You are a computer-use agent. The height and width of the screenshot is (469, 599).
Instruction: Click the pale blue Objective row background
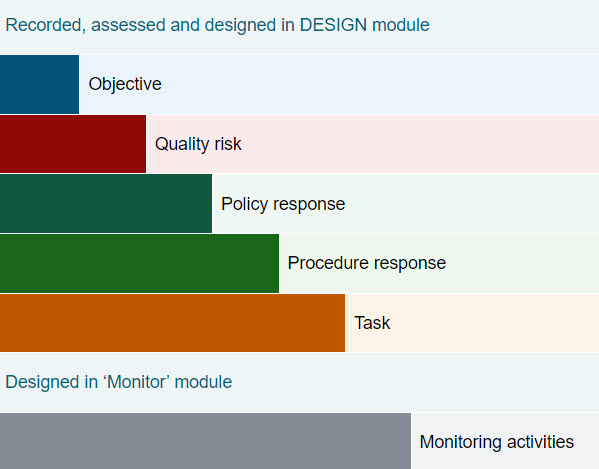pos(339,84)
